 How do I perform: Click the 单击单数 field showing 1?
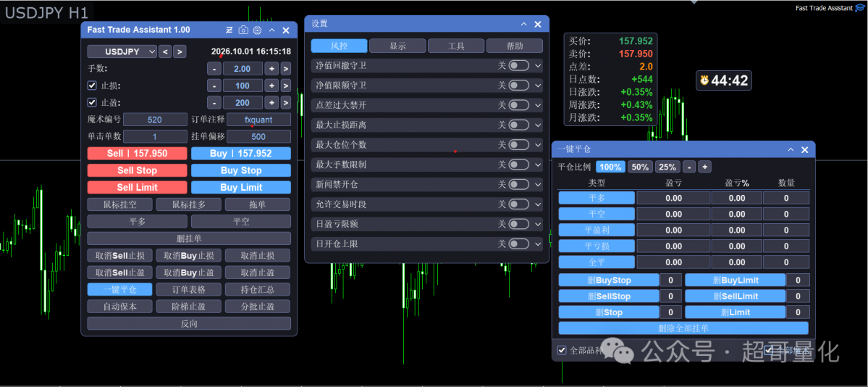tap(155, 137)
